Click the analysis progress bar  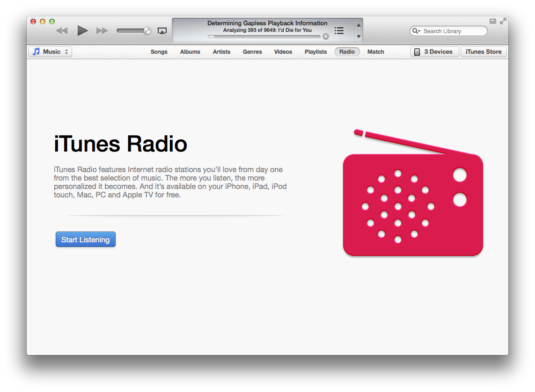pyautogui.click(x=264, y=36)
